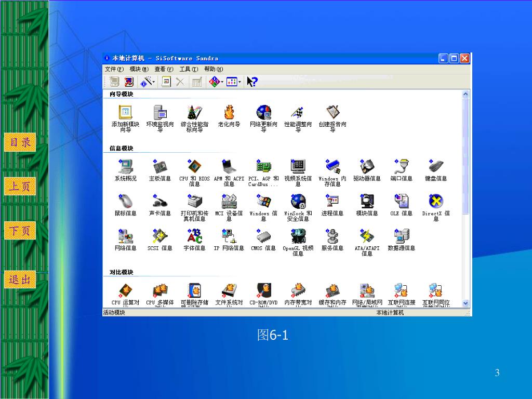Open the 查看 menu
532x399 pixels.
coord(164,69)
